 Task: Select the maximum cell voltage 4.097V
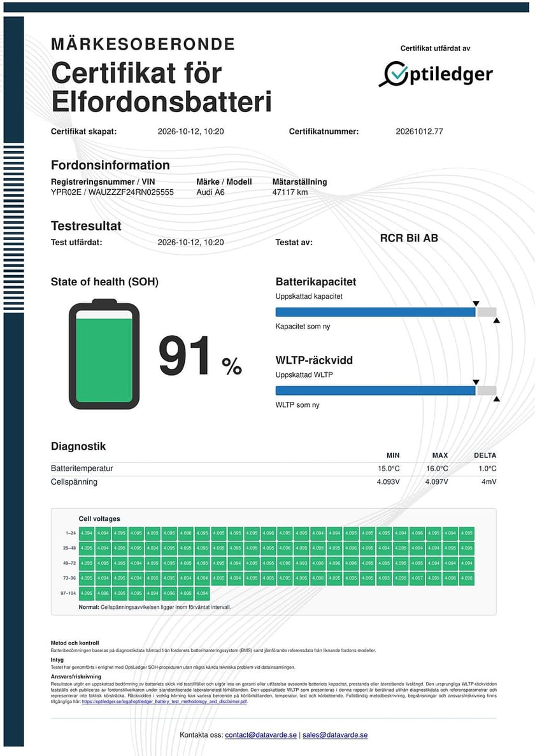pos(437,481)
